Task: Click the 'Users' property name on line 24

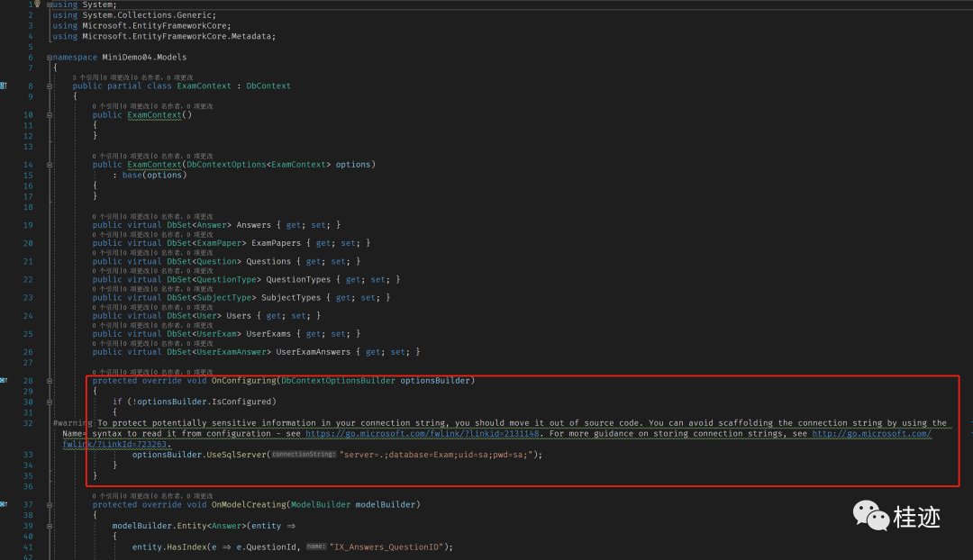Action: (239, 316)
